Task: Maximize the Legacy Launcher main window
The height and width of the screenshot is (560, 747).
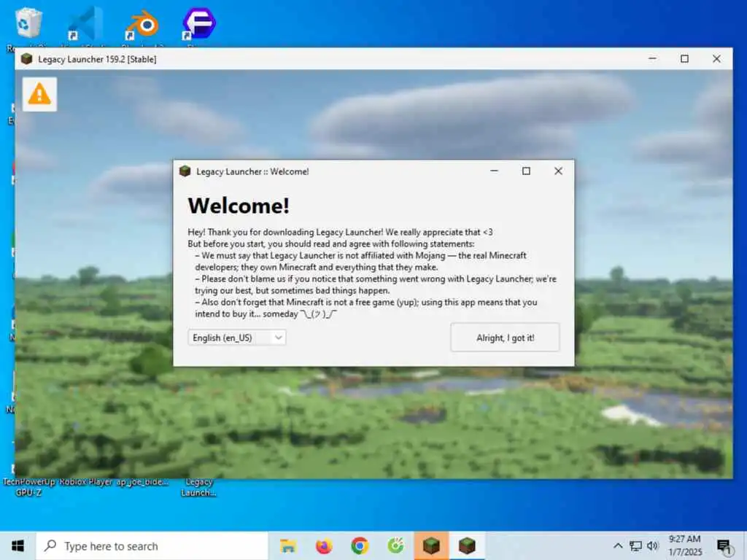Action: click(x=684, y=58)
